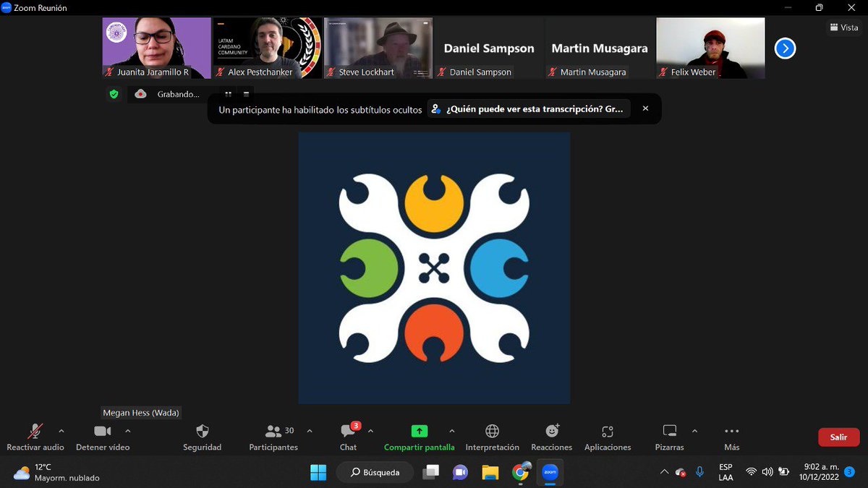Open weather widget showing 12°C
This screenshot has height=488, width=868.
[x=56, y=473]
